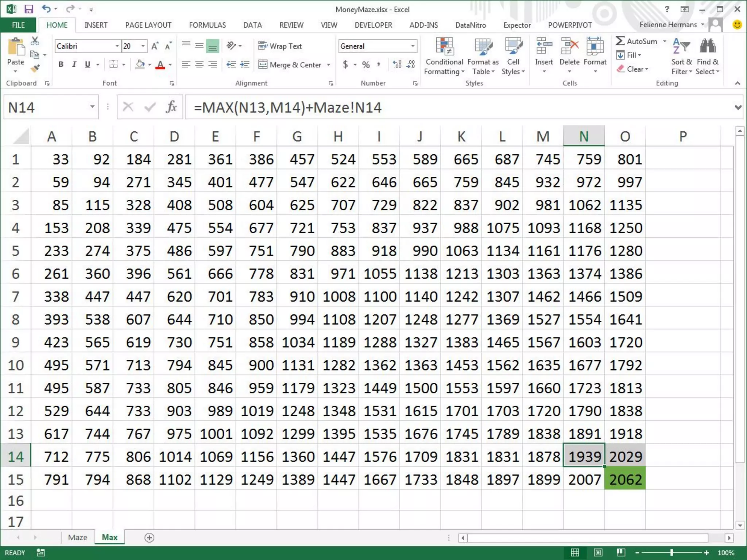Toggle Italic formatting

click(x=74, y=65)
